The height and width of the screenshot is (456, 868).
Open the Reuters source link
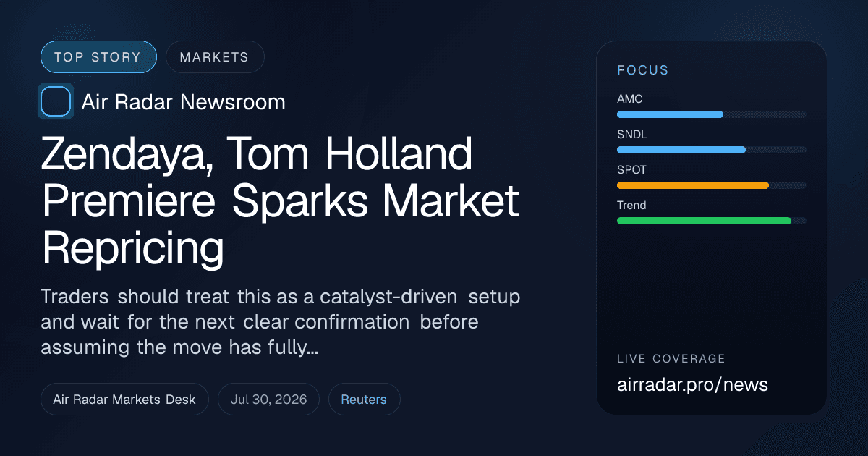pos(364,400)
